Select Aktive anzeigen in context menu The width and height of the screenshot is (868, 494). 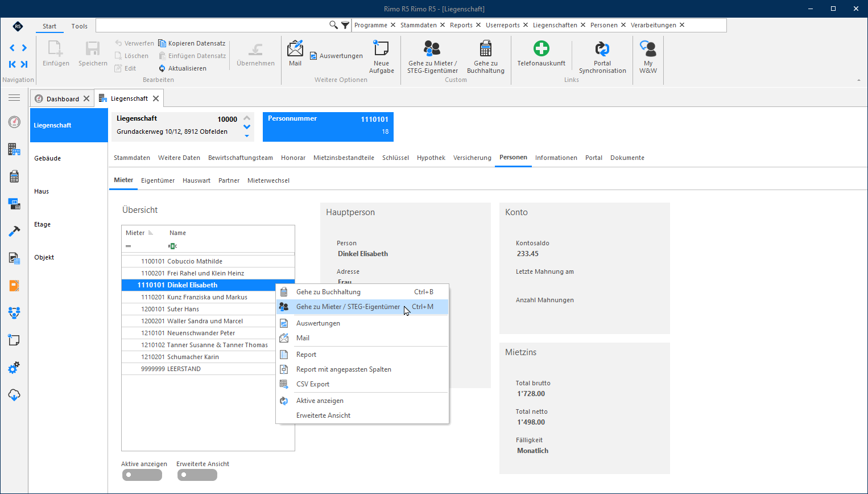pyautogui.click(x=362, y=401)
